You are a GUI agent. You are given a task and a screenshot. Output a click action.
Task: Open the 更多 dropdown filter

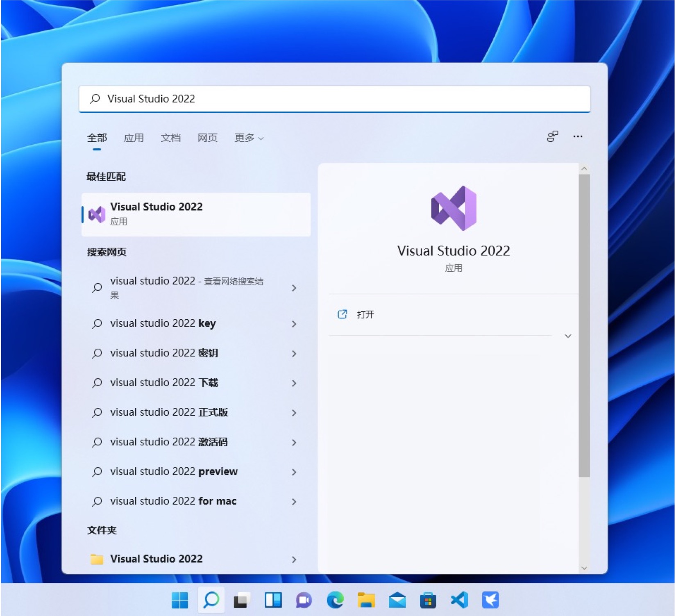[x=249, y=138]
